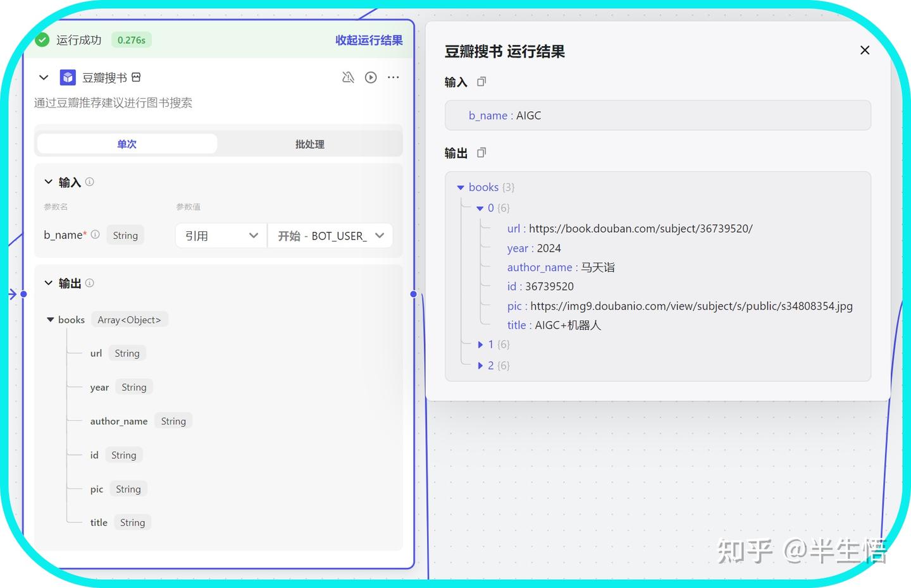The image size is (911, 588).
Task: Select the year output field row
Action: (121, 387)
